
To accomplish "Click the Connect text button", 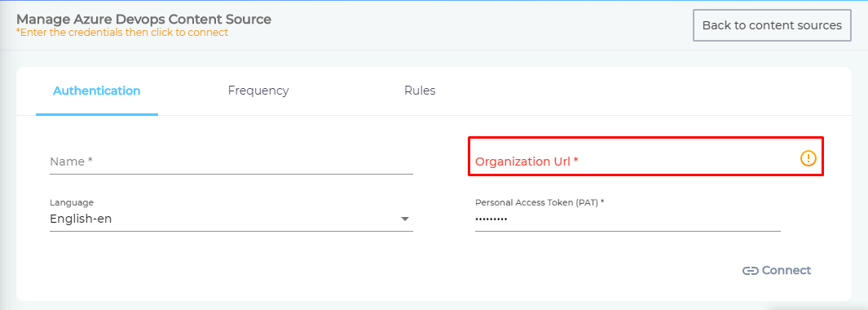I will (786, 271).
